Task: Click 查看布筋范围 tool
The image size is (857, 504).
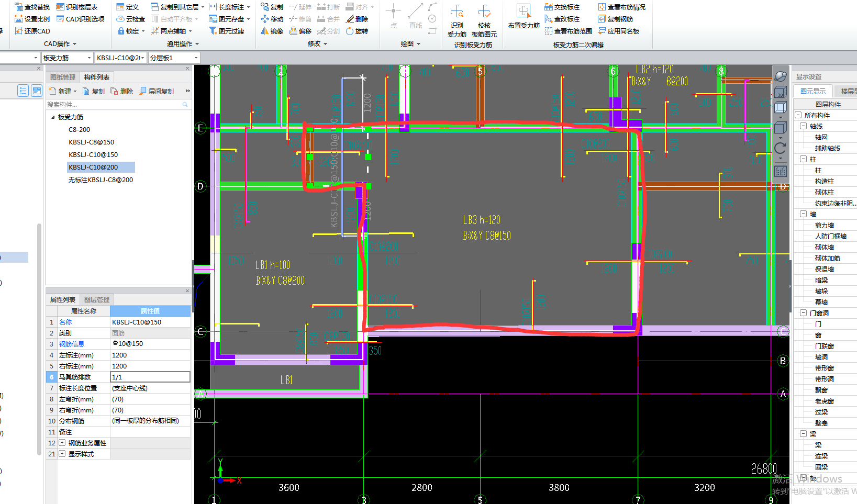Action: pyautogui.click(x=568, y=31)
